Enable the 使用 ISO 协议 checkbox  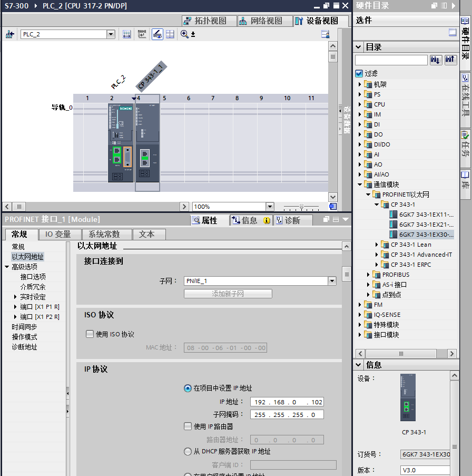pos(90,334)
